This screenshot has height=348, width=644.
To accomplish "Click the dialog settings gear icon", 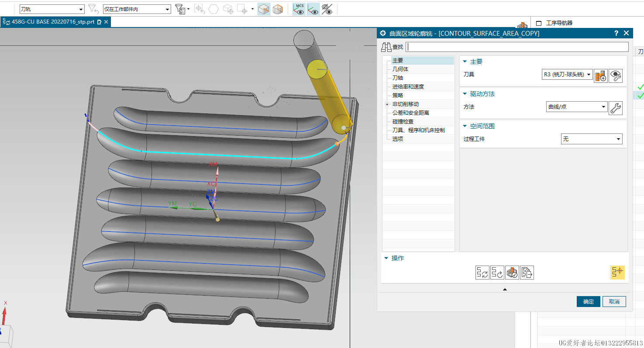I will click(383, 33).
